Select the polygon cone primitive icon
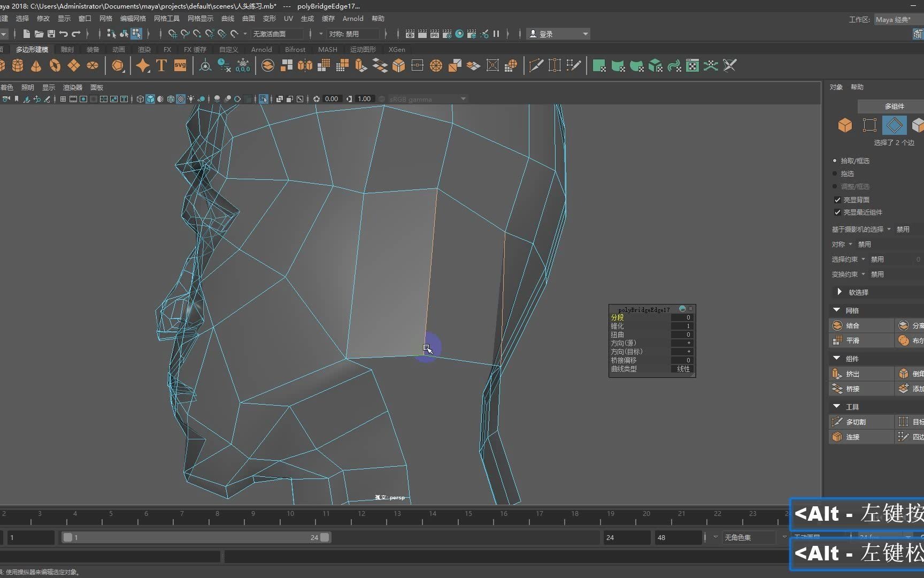Image resolution: width=924 pixels, height=578 pixels. pyautogui.click(x=36, y=66)
